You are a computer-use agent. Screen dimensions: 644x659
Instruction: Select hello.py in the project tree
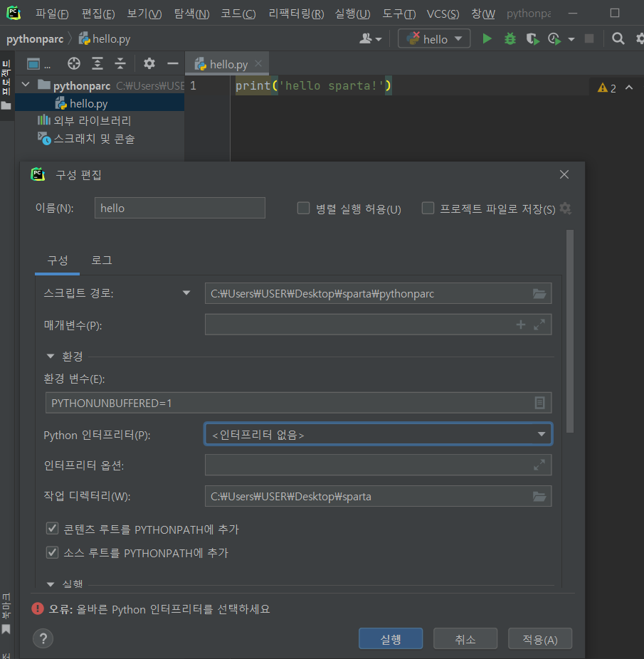coord(100,103)
